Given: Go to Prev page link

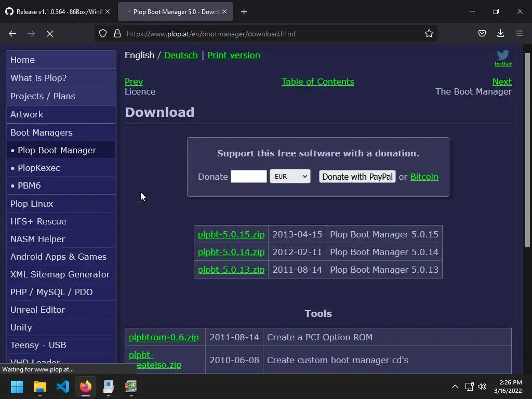Looking at the screenshot, I should tap(134, 82).
